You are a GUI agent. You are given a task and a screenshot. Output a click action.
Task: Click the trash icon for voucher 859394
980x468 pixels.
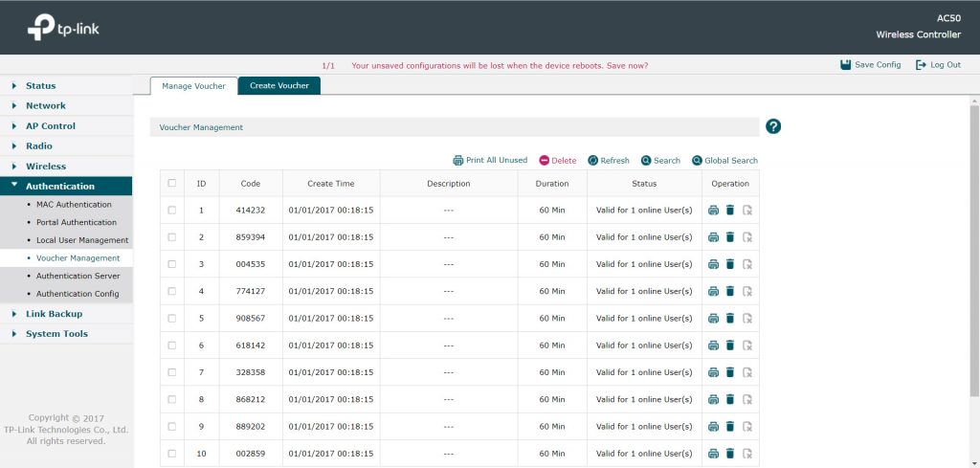(729, 237)
